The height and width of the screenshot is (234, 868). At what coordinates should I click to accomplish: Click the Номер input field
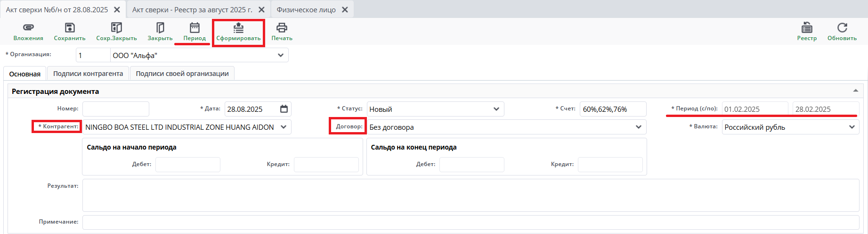[x=116, y=109]
